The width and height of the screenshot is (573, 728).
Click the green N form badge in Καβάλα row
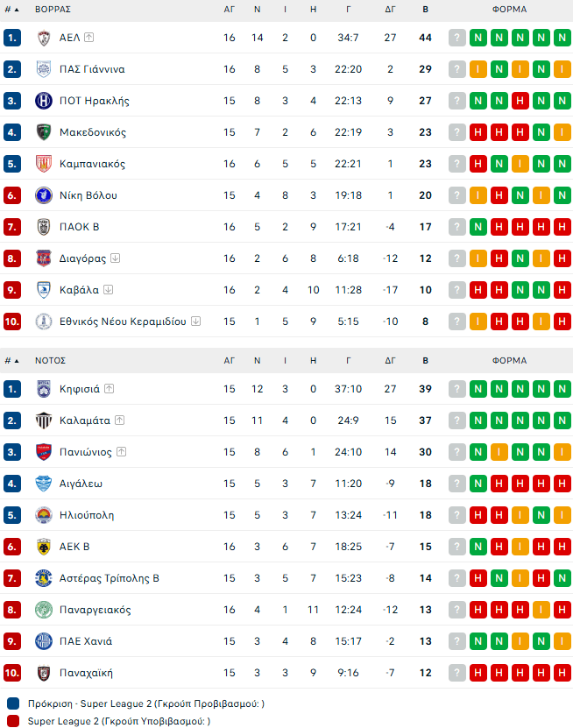520,290
